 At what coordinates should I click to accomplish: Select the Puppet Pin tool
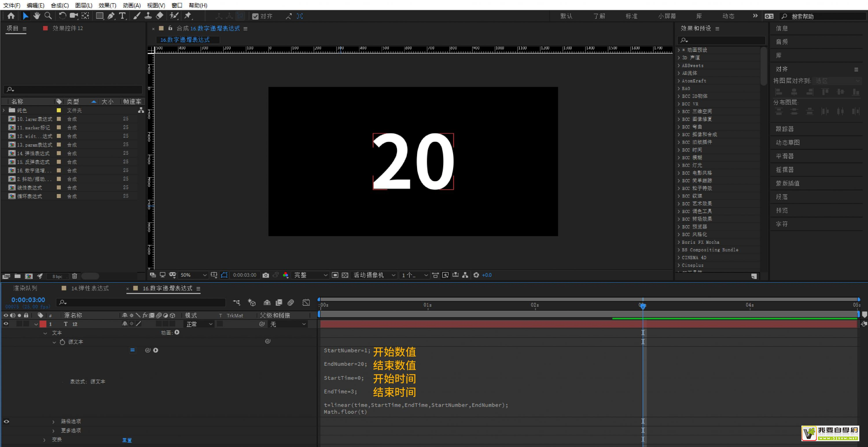[x=188, y=16]
